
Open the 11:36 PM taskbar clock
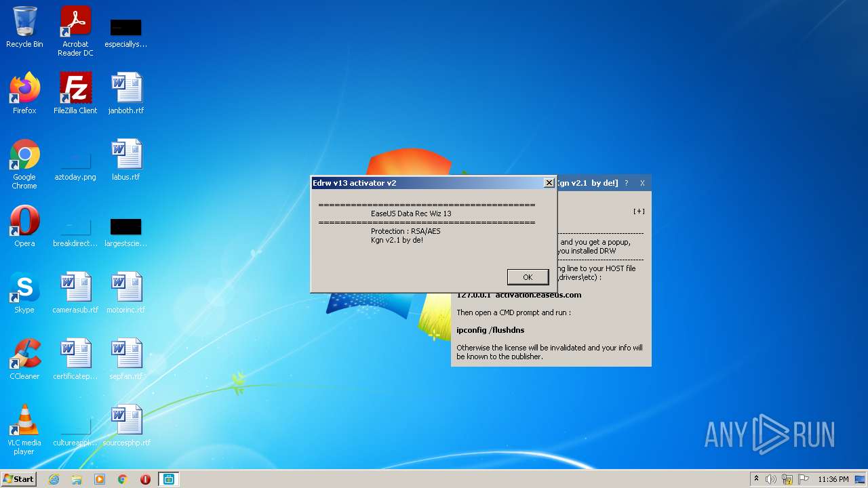pos(833,479)
